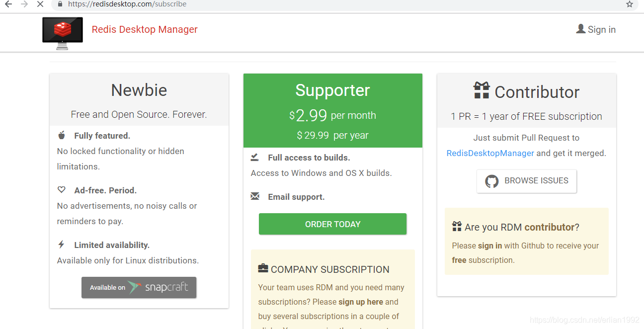This screenshot has height=329, width=644.
Task: Open the RedisDesktopManager repository link
Action: pos(490,153)
